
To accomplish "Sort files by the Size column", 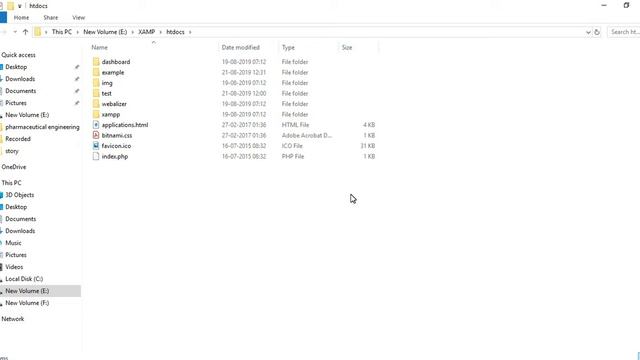I will point(347,47).
